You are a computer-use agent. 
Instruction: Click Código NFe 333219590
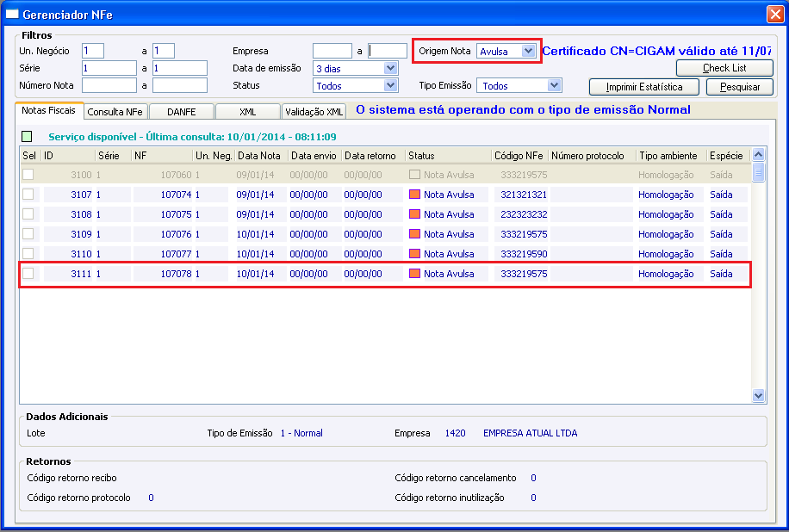pyautogui.click(x=524, y=254)
